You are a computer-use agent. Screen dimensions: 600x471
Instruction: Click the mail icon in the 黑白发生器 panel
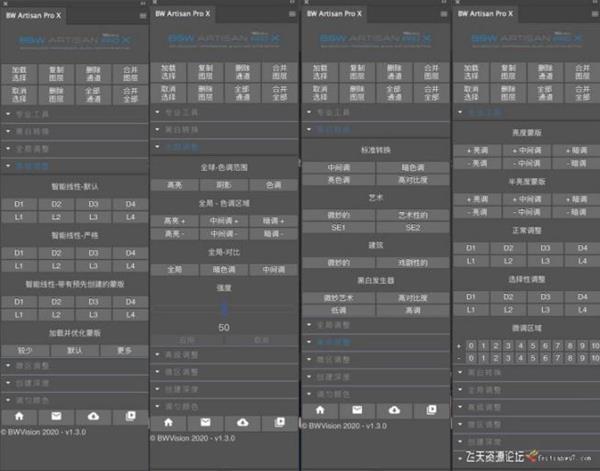[x=357, y=409]
